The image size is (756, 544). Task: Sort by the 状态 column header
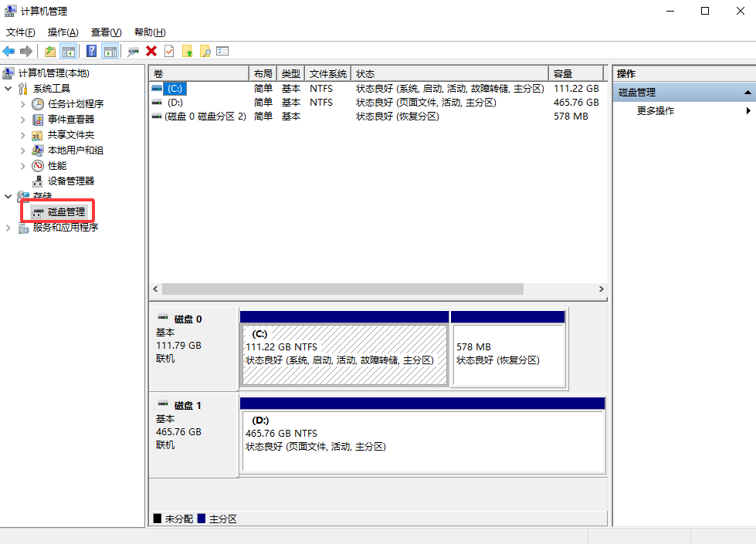coord(450,74)
